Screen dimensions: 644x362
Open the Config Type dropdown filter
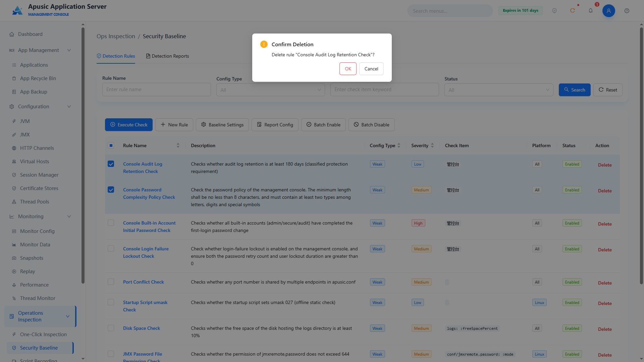[270, 90]
